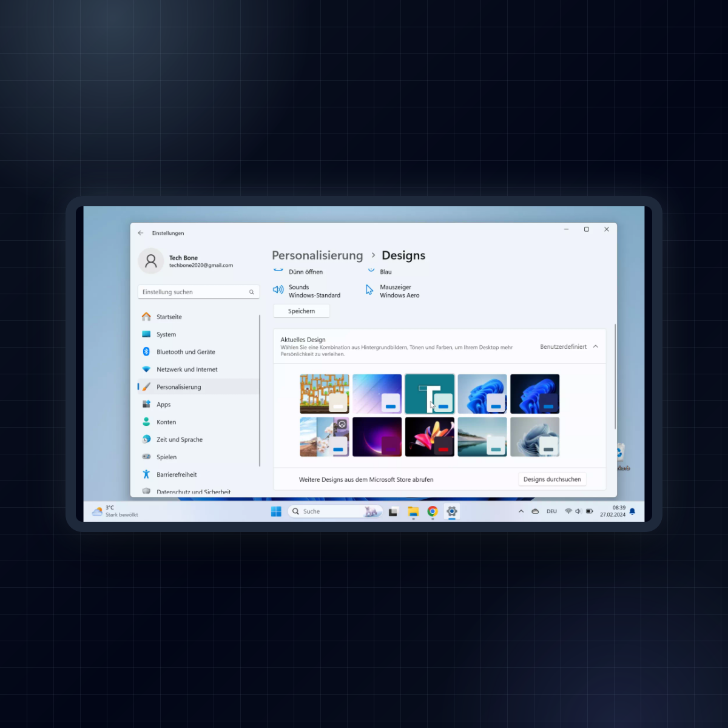Select the lake landscape theme thumbnail
This screenshot has height=728, width=728.
(482, 437)
